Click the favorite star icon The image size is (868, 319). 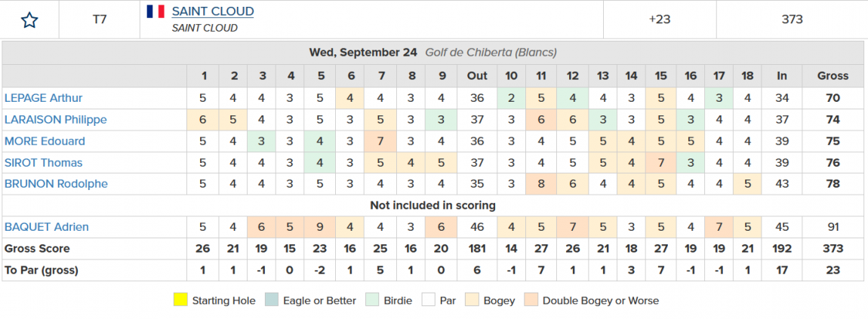(x=29, y=20)
